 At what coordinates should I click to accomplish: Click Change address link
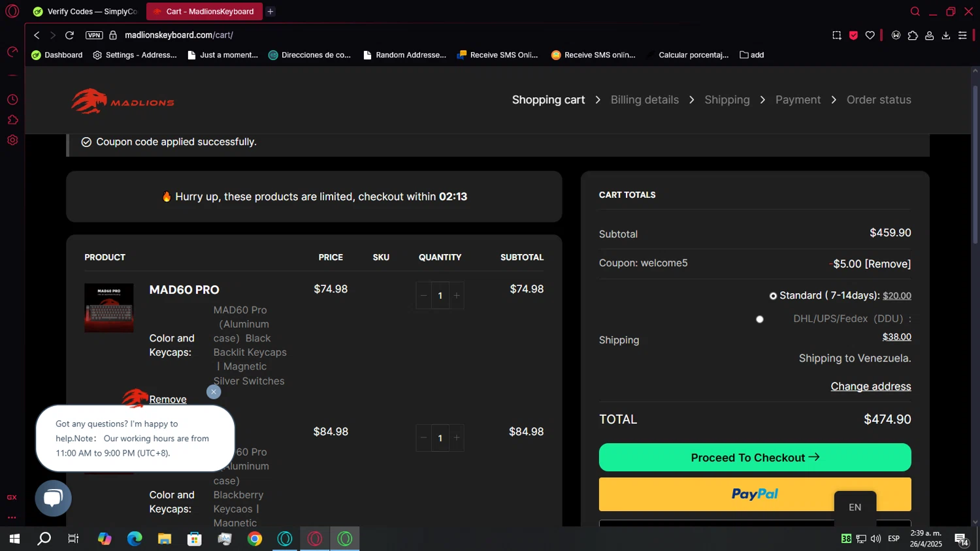click(x=871, y=386)
